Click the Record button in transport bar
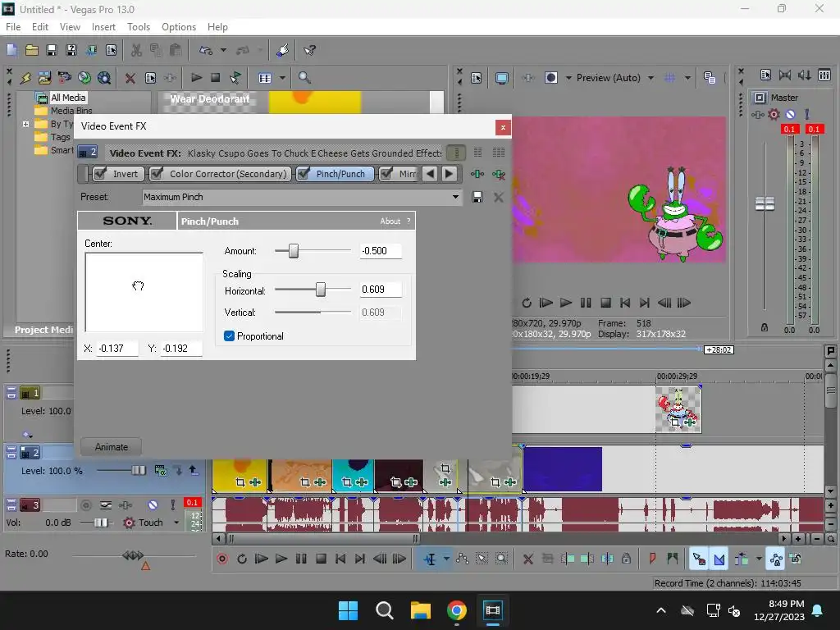The height and width of the screenshot is (630, 840). pyautogui.click(x=222, y=559)
